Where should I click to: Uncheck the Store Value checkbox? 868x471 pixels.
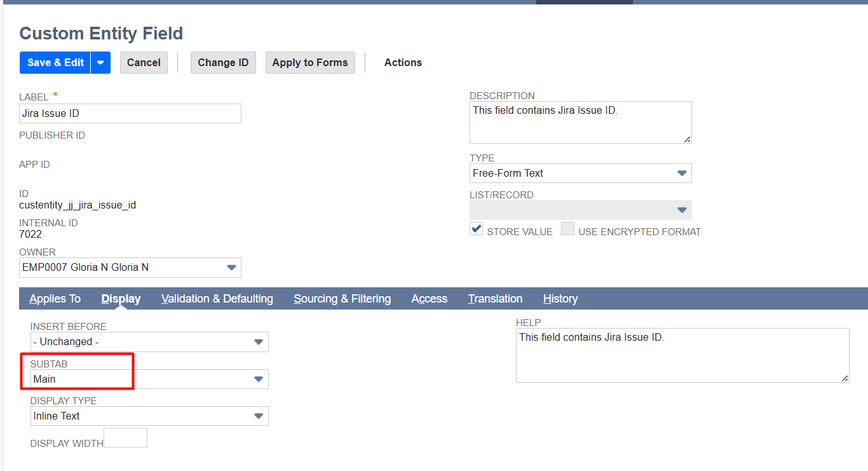[476, 229]
